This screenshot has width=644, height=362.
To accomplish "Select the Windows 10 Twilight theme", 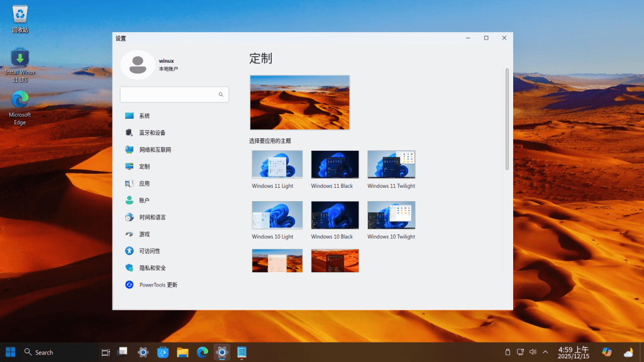I will [391, 221].
